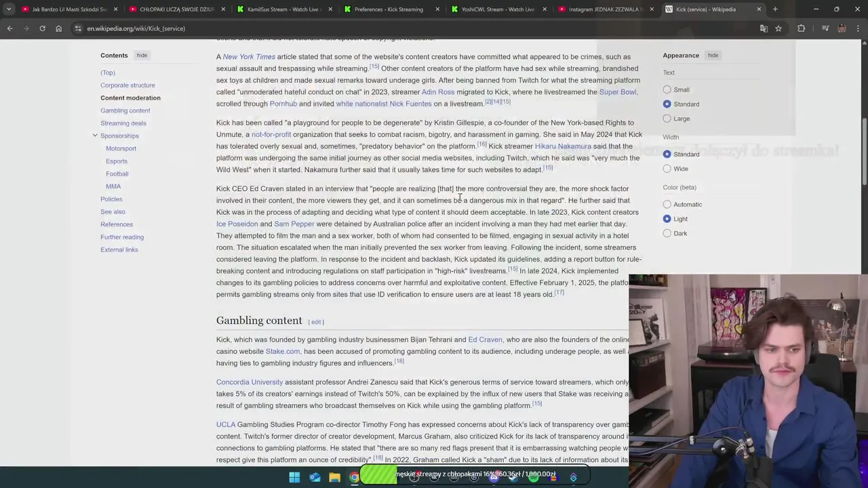Go to Football subsection
868x488 pixels.
(117, 174)
